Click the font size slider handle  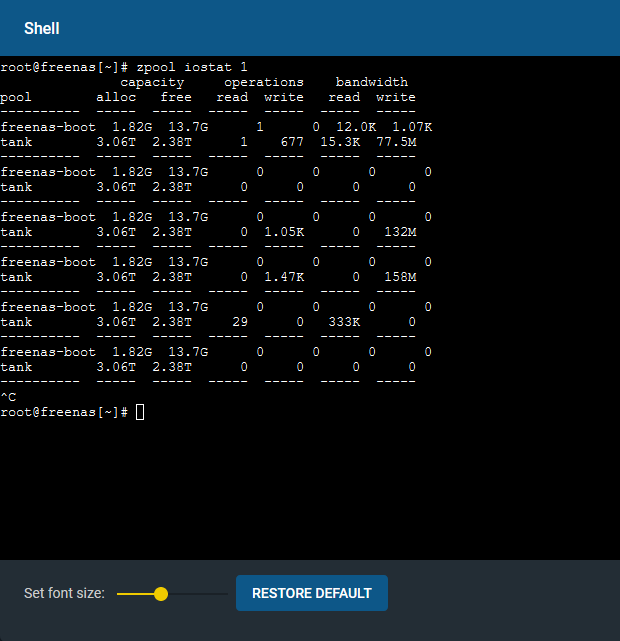tap(161, 594)
